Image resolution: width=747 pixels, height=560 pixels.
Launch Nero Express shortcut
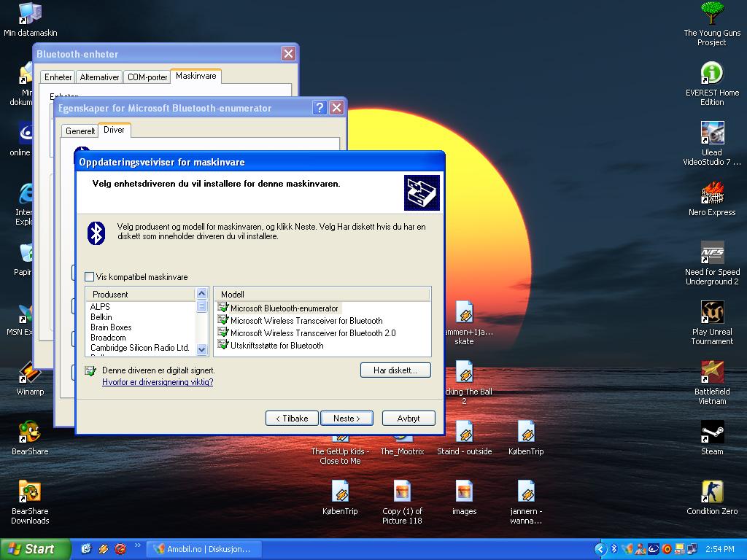(x=712, y=198)
